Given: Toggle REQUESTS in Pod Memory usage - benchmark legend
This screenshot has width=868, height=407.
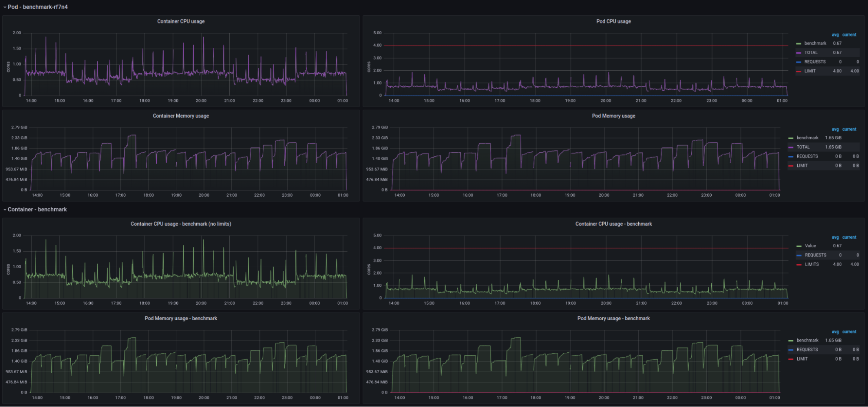Looking at the screenshot, I should click(x=807, y=350).
